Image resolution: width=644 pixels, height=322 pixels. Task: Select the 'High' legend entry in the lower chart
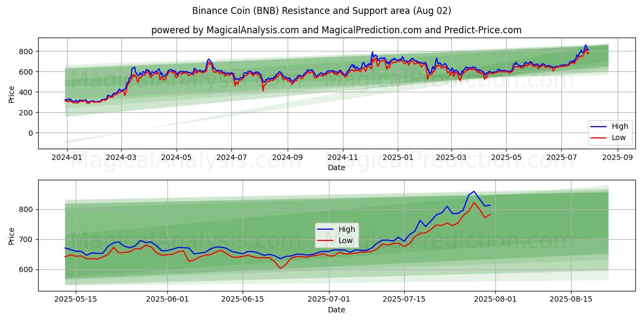[x=336, y=229]
